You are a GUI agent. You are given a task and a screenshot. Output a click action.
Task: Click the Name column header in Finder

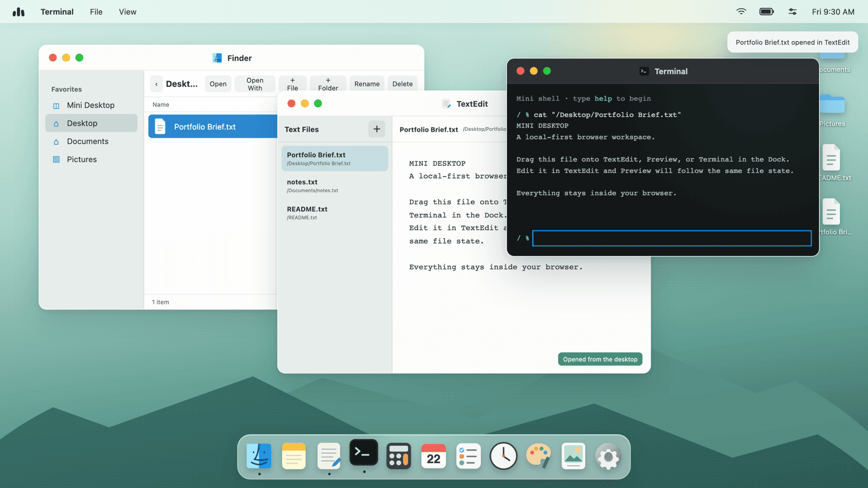click(161, 105)
